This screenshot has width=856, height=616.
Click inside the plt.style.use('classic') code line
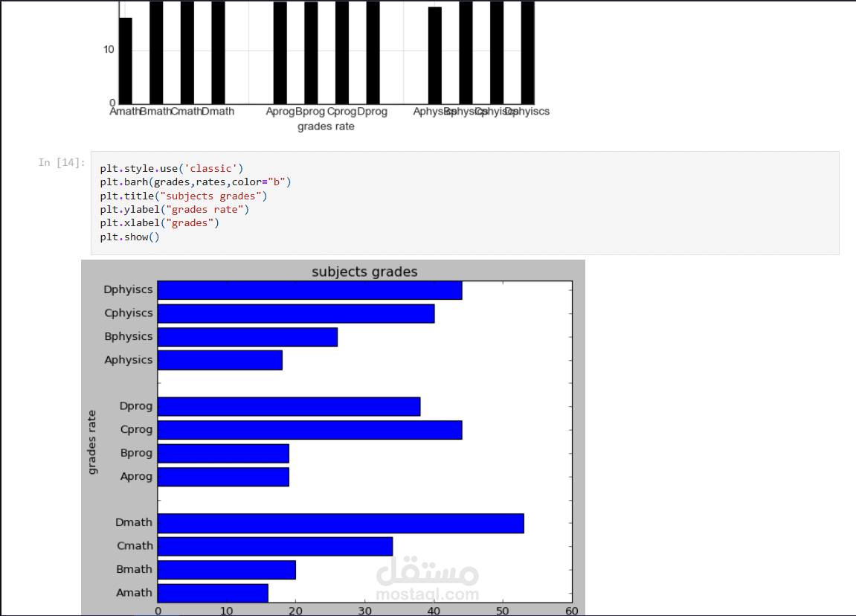point(171,168)
